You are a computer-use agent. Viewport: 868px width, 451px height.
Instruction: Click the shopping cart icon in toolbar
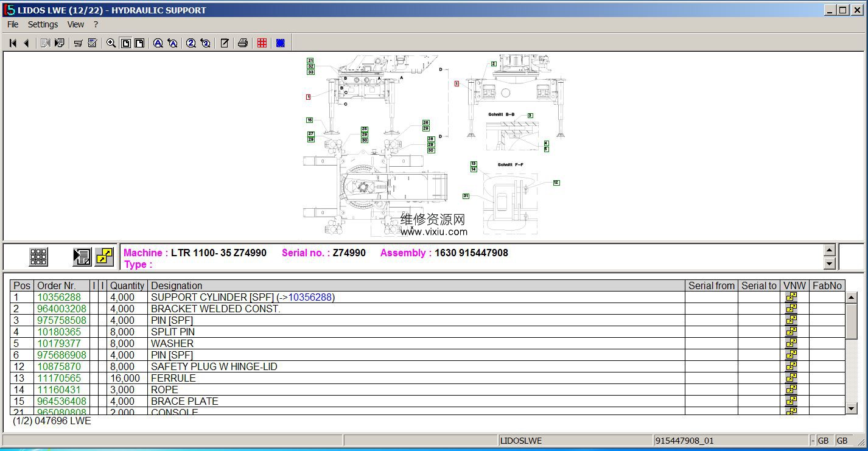78,43
